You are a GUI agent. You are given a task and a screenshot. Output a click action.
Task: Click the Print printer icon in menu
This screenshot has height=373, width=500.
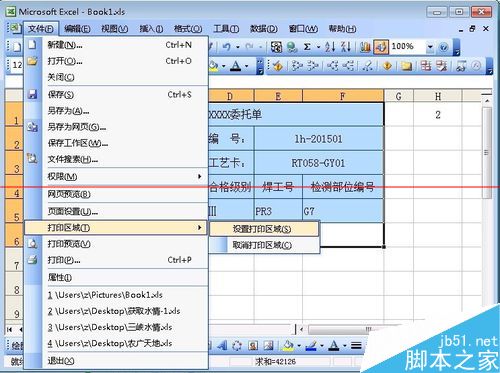32,260
